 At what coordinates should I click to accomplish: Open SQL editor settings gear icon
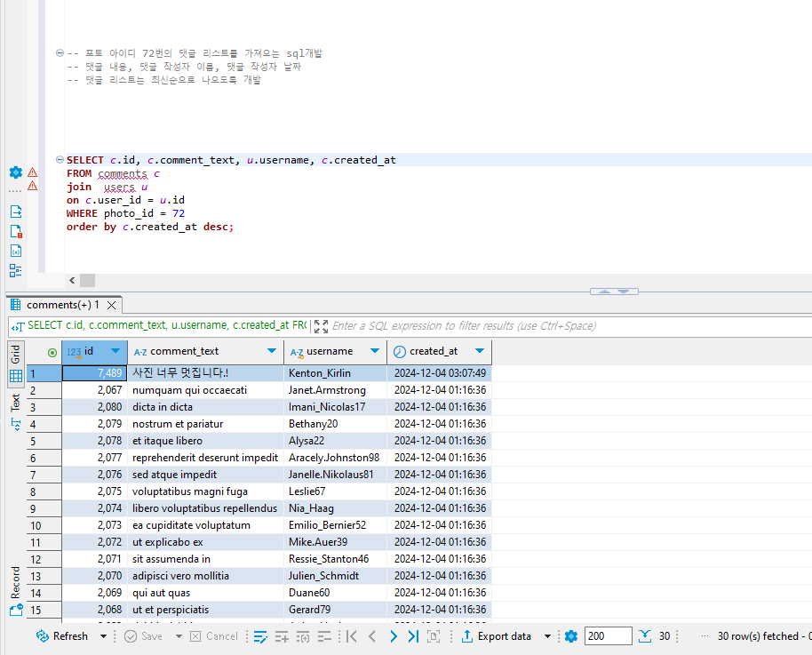(15, 172)
